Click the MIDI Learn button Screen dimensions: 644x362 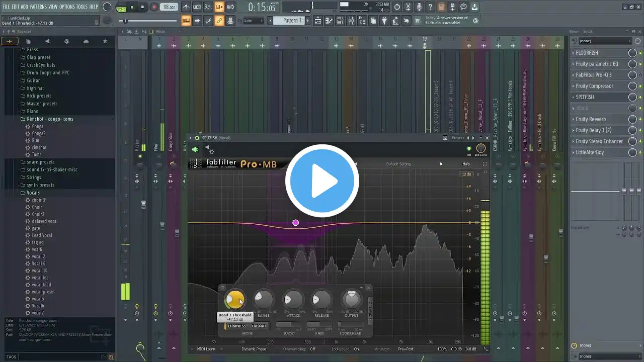pos(206,349)
